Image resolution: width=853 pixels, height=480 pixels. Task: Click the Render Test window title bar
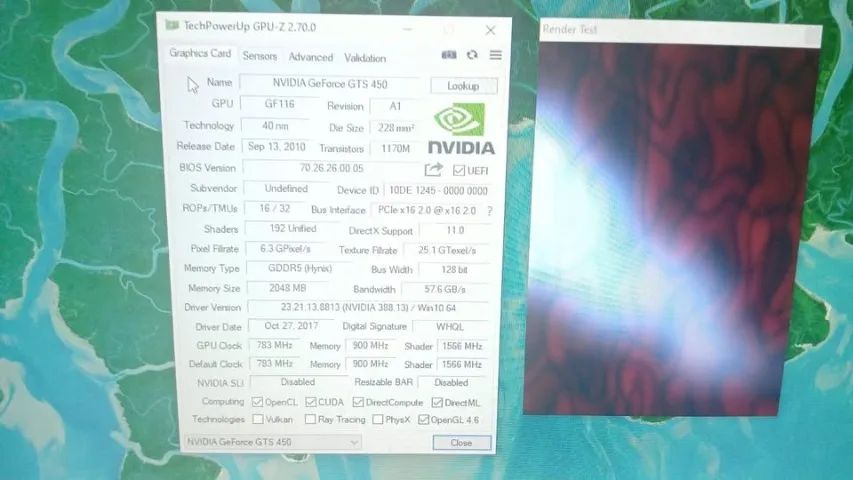[x=681, y=33]
